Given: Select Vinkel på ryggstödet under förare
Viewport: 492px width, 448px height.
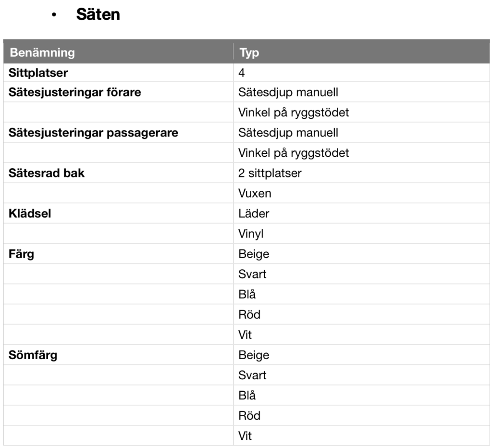Looking at the screenshot, I should 294,112.
